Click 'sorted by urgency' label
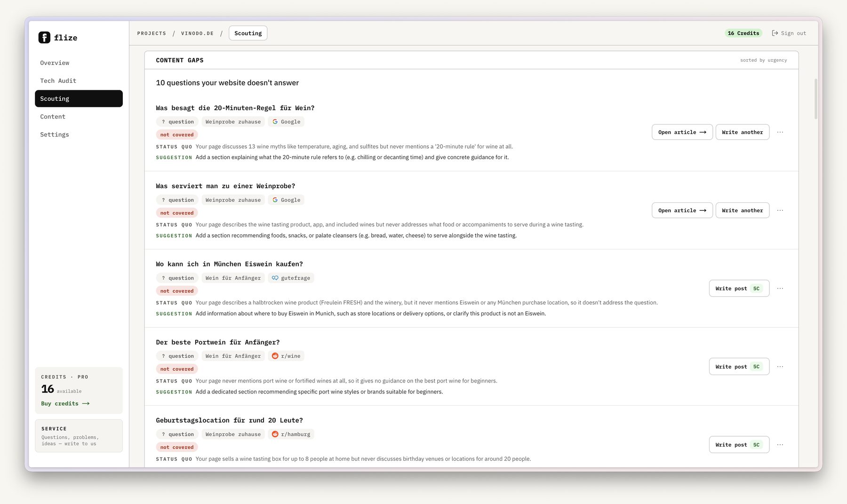Image resolution: width=847 pixels, height=504 pixels. (763, 60)
